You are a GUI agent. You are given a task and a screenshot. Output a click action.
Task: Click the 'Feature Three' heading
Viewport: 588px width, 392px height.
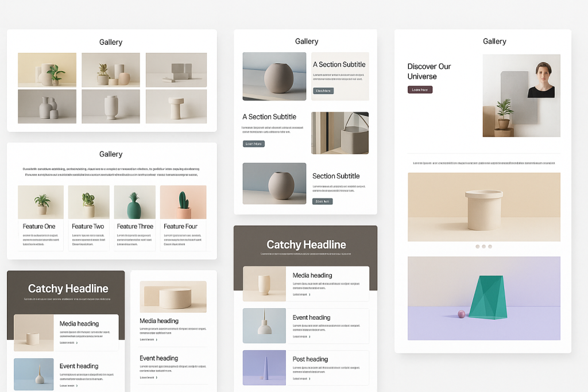[135, 226]
